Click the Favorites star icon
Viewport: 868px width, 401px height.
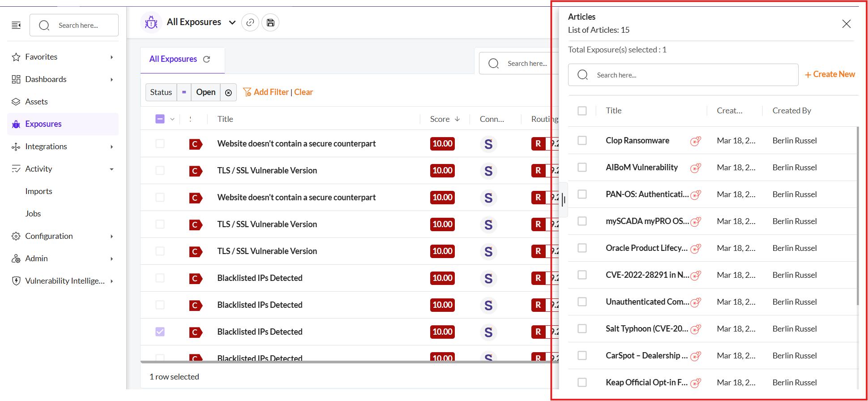pyautogui.click(x=16, y=57)
